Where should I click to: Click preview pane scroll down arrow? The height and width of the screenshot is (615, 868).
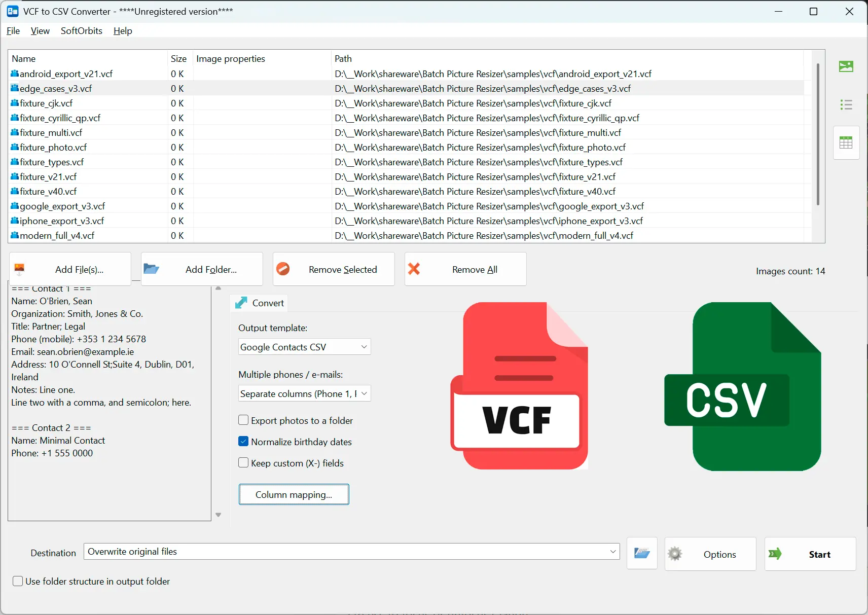(219, 515)
